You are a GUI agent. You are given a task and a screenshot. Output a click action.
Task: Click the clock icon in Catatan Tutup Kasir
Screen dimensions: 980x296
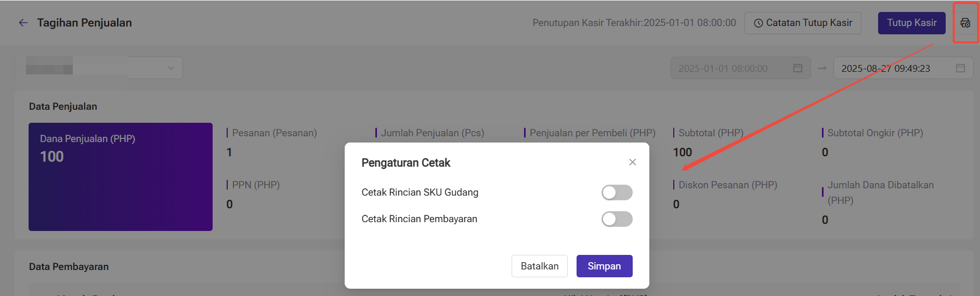[759, 23]
